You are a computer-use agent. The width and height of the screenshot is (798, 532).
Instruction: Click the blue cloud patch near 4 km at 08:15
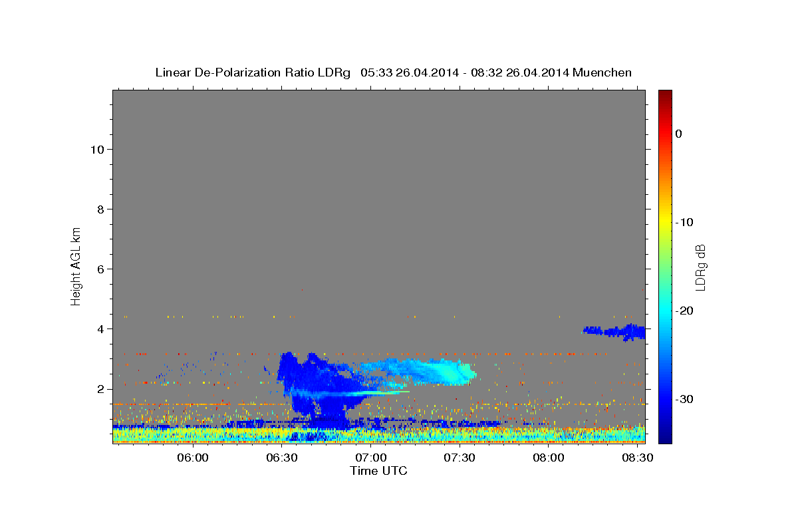pos(615,331)
